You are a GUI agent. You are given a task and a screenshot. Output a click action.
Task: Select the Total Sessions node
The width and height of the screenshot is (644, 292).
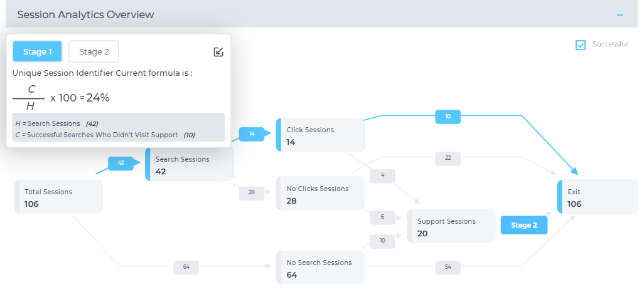(58, 197)
